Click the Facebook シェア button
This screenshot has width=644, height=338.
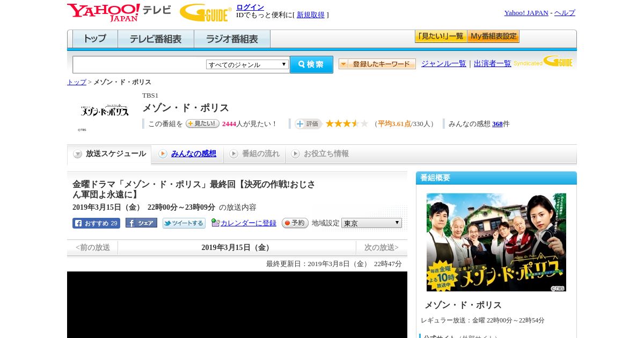(x=141, y=223)
